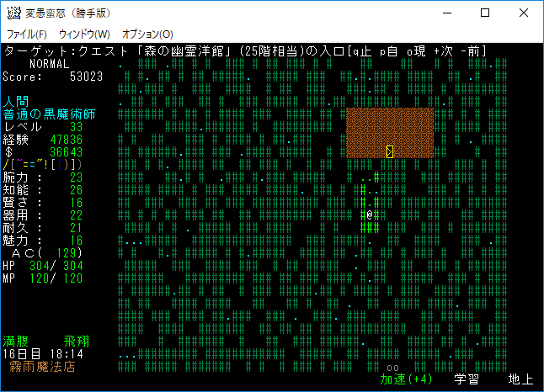Image resolution: width=544 pixels, height=392 pixels.
Task: Click the application icon in the title bar
Action: 13,13
